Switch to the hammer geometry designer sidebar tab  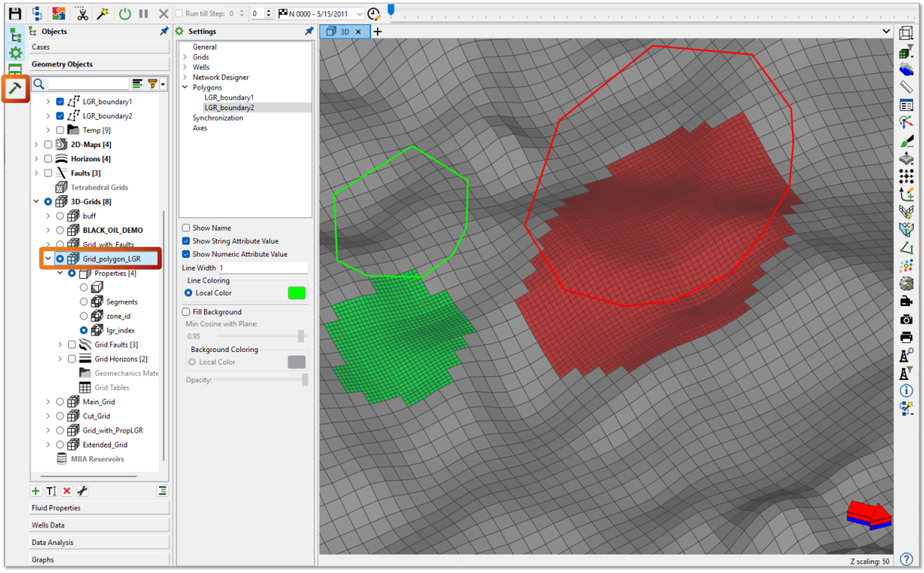coord(15,88)
